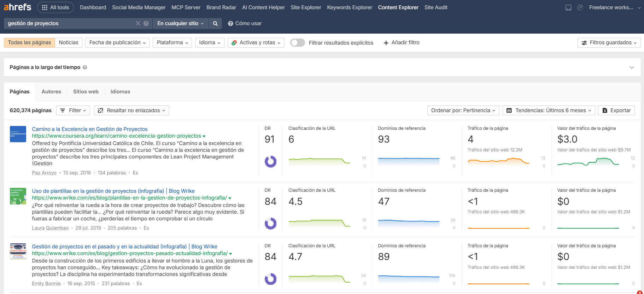Open Site Explorer from top menu
644x294 pixels.
[x=306, y=7]
